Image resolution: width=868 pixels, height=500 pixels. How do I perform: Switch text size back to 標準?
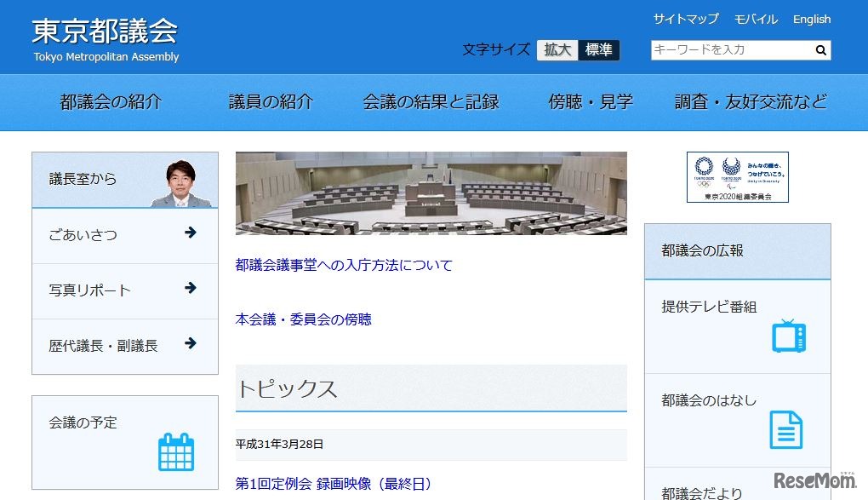point(598,49)
